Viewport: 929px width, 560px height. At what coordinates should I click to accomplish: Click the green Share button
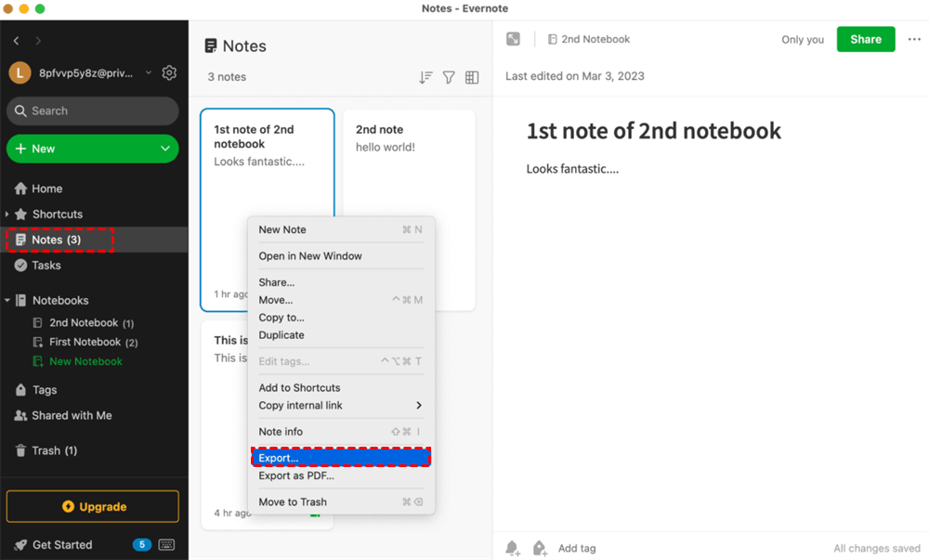click(x=866, y=39)
